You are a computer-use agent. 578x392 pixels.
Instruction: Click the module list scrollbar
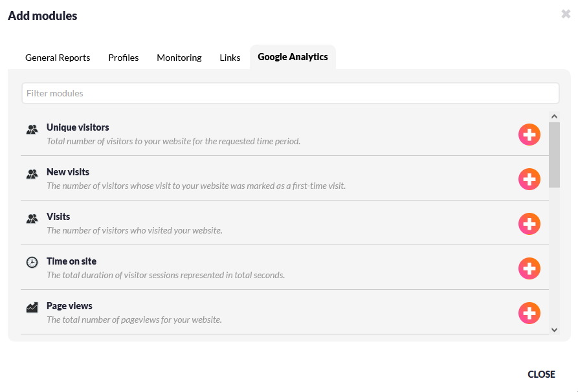pyautogui.click(x=554, y=155)
